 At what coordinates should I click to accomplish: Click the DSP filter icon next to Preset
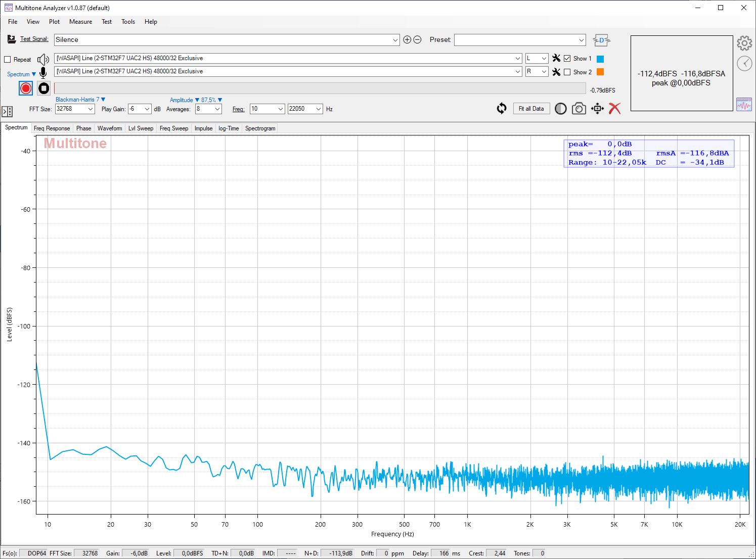(x=601, y=40)
